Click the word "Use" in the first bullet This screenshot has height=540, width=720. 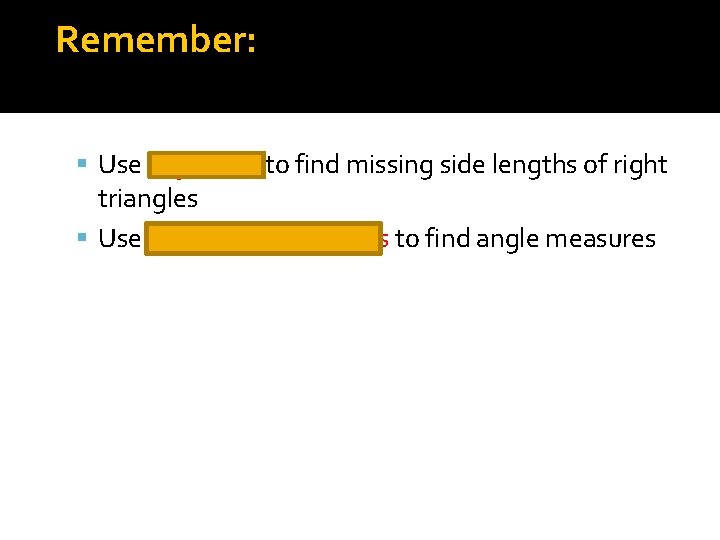click(120, 164)
